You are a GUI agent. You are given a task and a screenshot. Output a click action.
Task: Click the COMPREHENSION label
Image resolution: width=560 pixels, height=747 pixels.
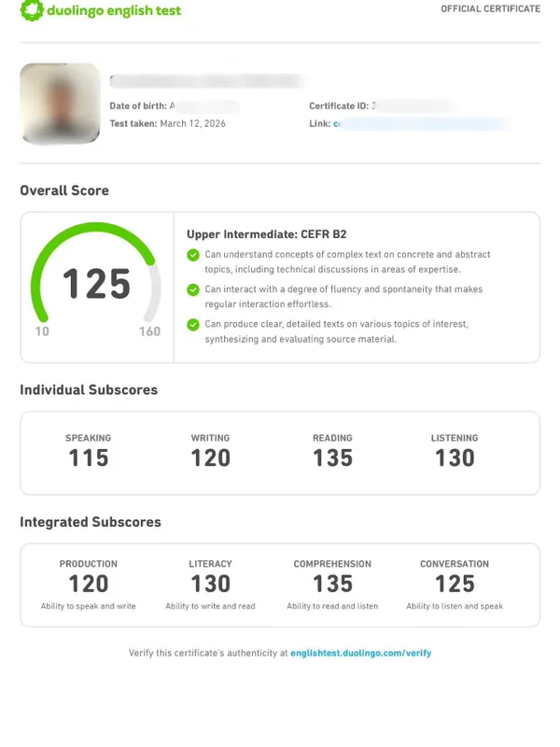point(332,564)
